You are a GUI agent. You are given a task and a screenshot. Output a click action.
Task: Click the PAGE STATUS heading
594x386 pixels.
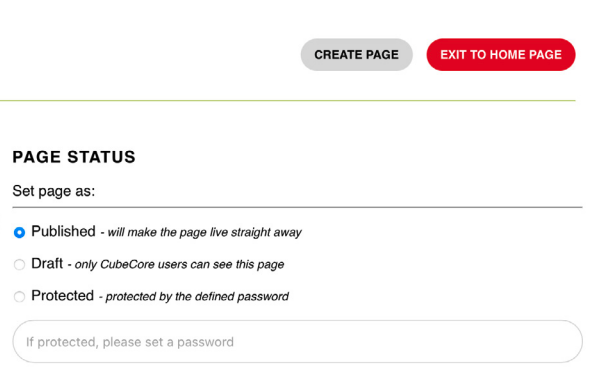point(74,157)
